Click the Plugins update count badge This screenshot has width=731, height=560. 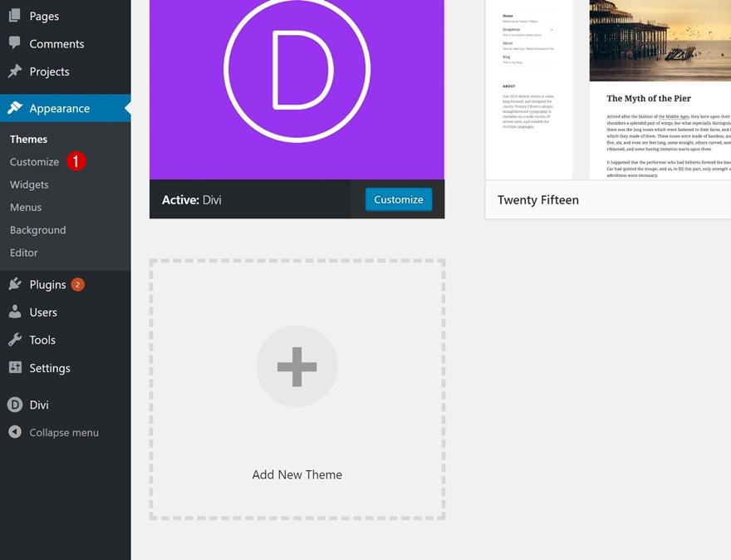(77, 284)
